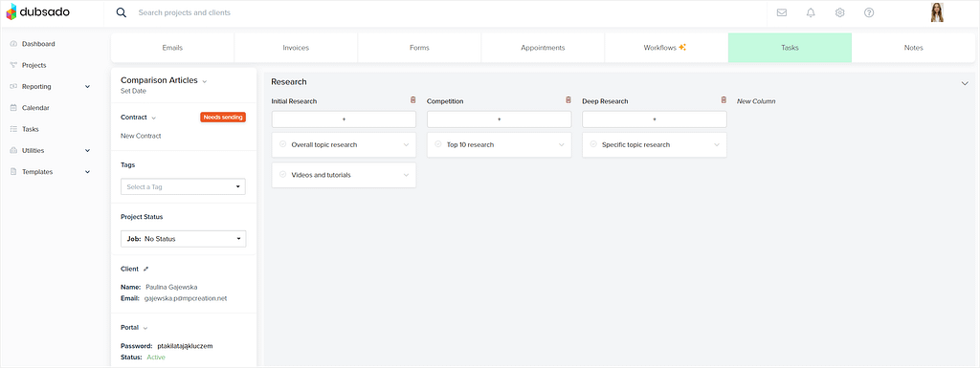Viewport: 980px width, 368px height.
Task: Open the mail envelope icon
Action: pyautogui.click(x=782, y=12)
